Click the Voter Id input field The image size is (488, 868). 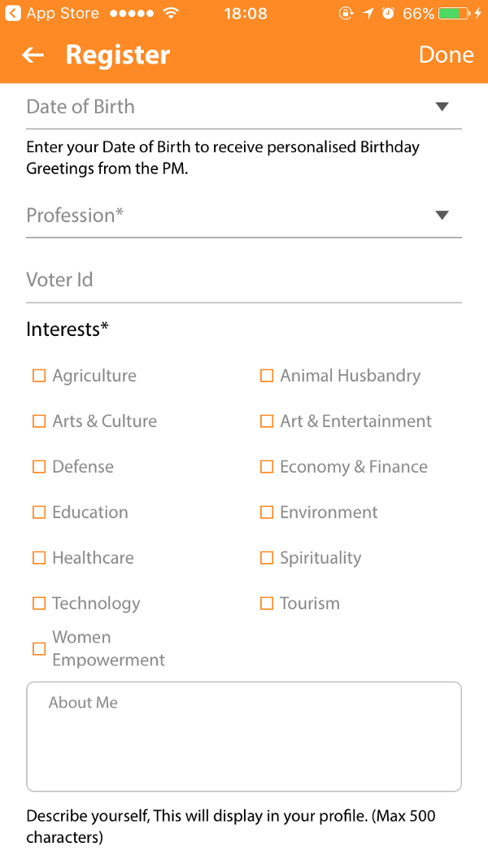(244, 278)
